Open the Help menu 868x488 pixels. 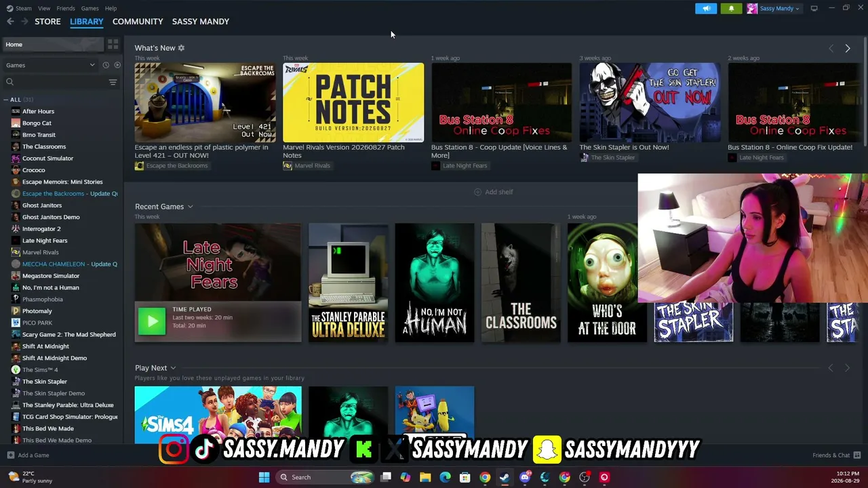(111, 8)
